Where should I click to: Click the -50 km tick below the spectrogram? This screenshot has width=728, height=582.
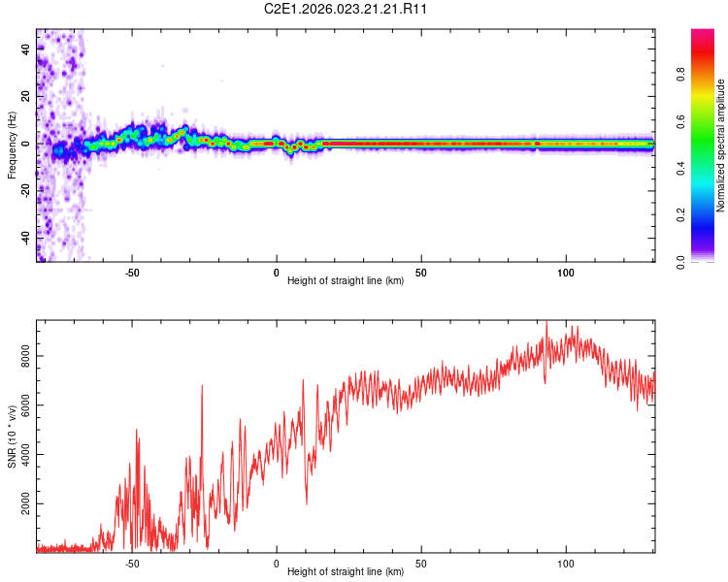coord(133,271)
